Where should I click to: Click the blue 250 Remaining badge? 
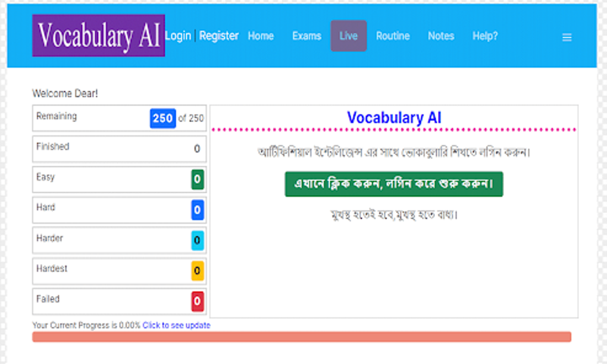(162, 118)
